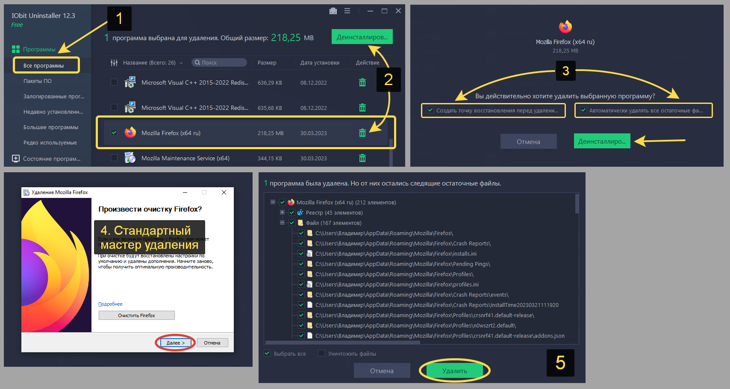The width and height of the screenshot is (730, 389).
Task: Open the Программы section in sidebar
Action: click(39, 49)
